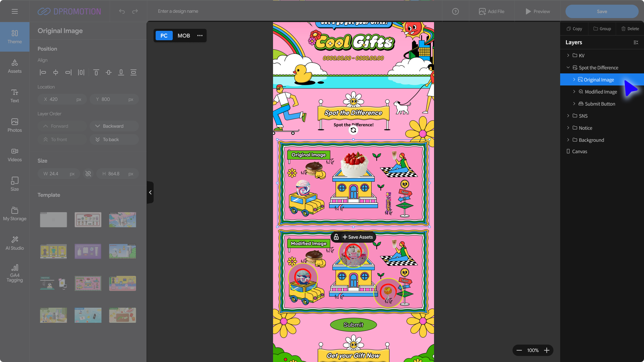
Task: Open the AI Studio sidebar panel
Action: pos(15,243)
